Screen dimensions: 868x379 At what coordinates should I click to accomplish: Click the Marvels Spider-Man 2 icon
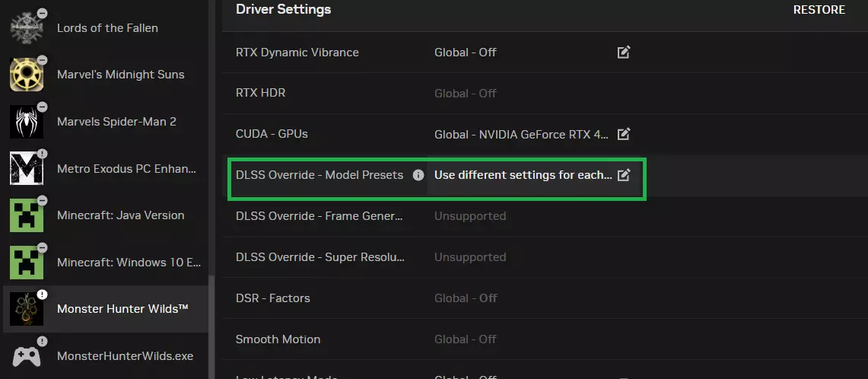(27, 121)
